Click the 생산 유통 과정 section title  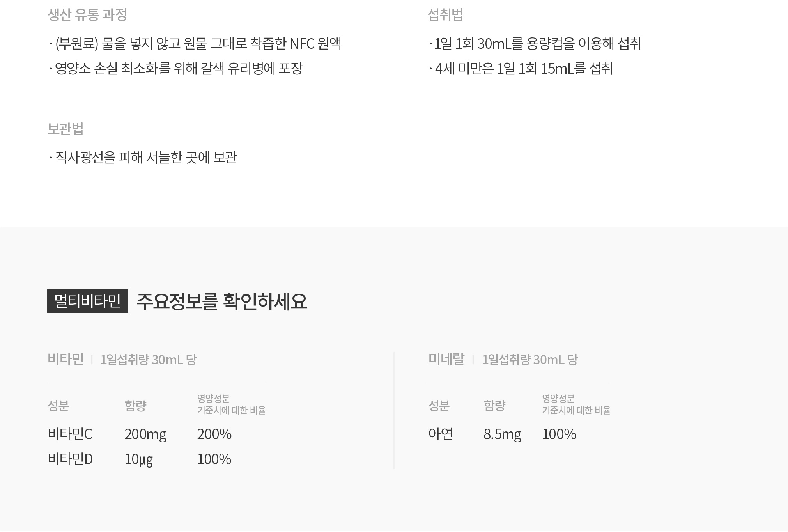[87, 15]
